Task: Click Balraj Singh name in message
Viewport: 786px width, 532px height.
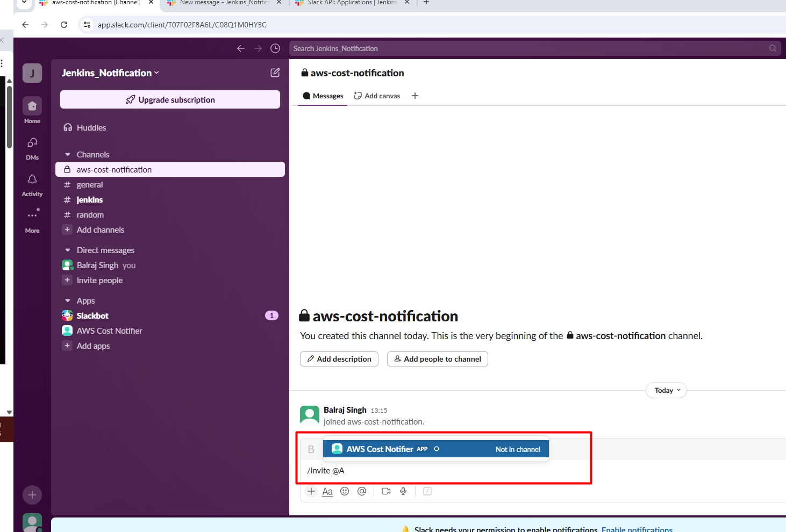Action: [x=345, y=410]
